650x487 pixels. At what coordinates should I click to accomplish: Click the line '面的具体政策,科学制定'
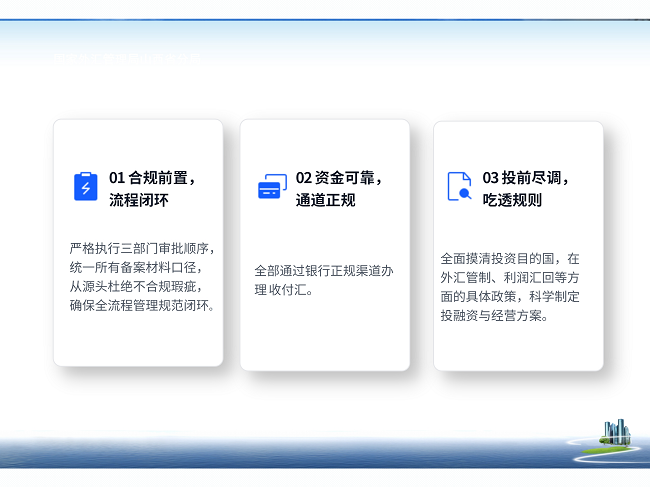click(510, 297)
